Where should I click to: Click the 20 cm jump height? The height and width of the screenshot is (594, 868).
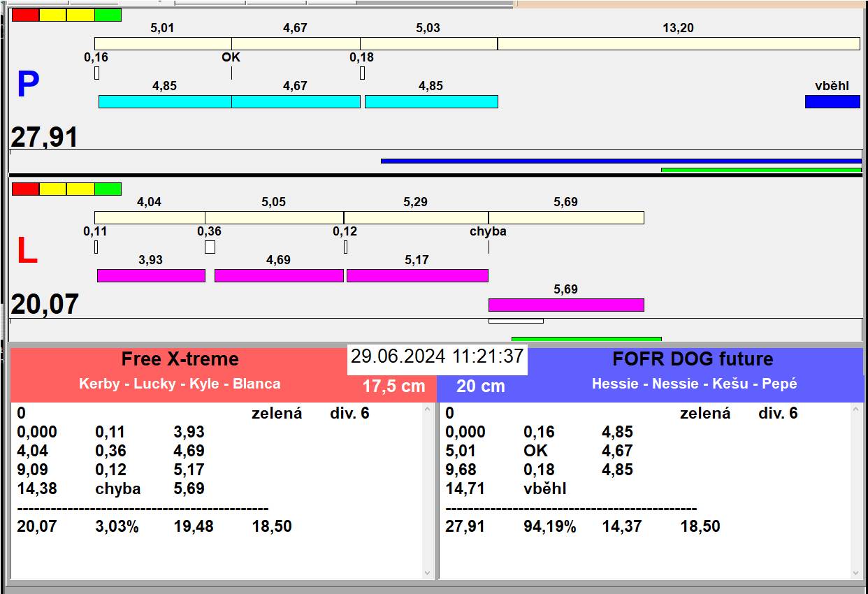481,386
